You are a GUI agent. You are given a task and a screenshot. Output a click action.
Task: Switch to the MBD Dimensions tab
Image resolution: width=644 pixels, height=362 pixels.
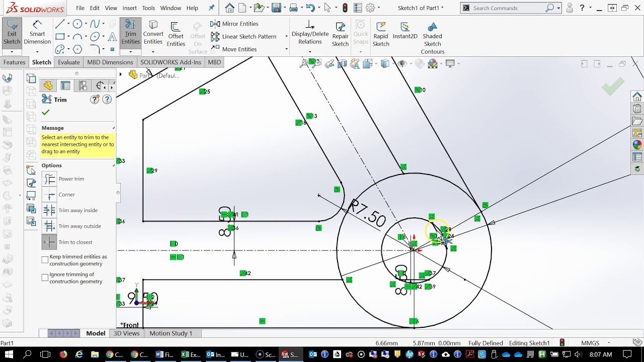click(x=110, y=62)
